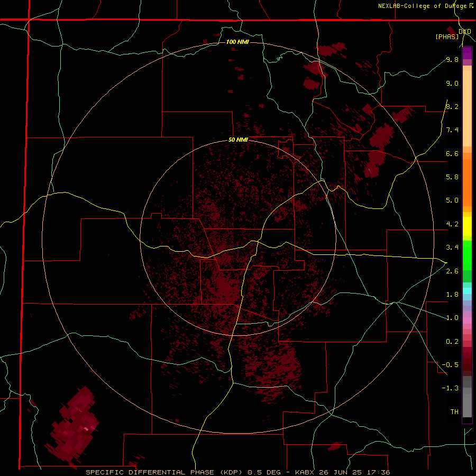Viewport: 476px width, 476px height.
Task: Click the 1.8 scale value label
Action: tap(452, 295)
